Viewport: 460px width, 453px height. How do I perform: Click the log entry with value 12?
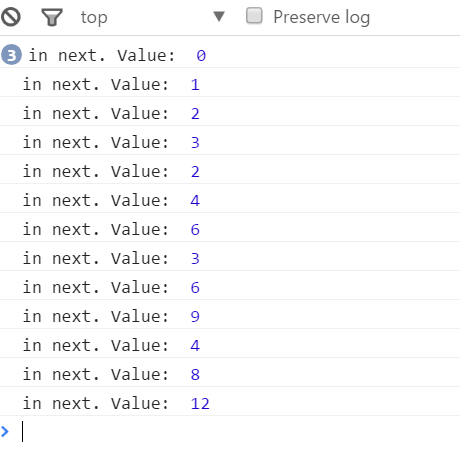230,403
